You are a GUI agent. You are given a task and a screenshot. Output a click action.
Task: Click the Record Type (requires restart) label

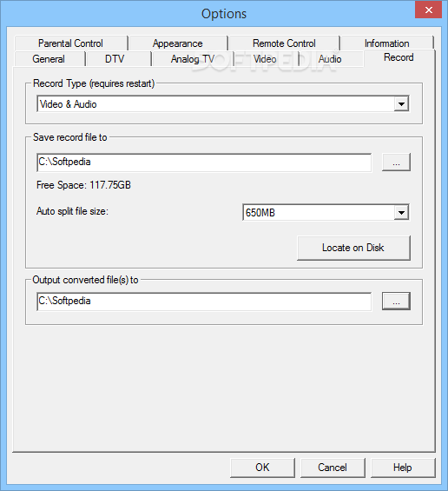pos(94,83)
